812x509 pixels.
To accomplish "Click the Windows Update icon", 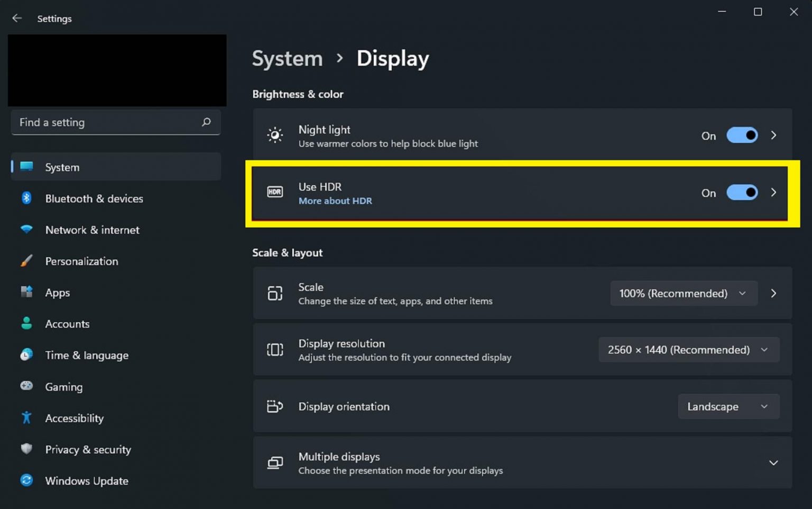I will (26, 480).
